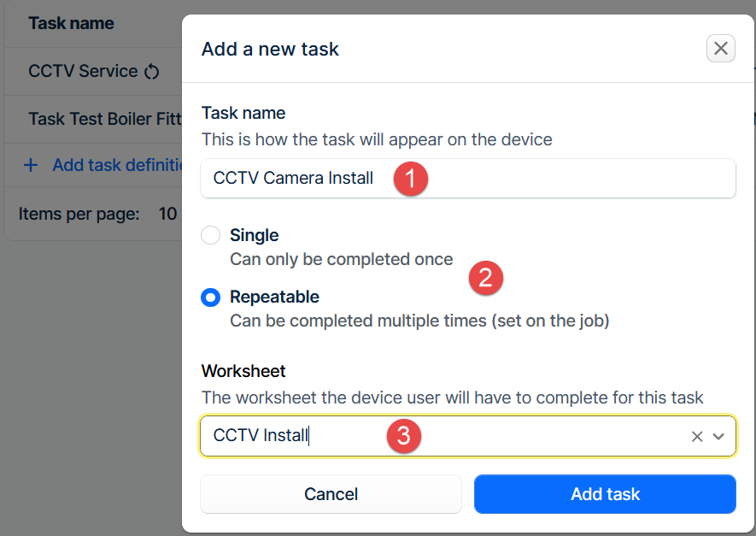The height and width of the screenshot is (536, 756).
Task: Open the Add task definition link
Action: (118, 165)
